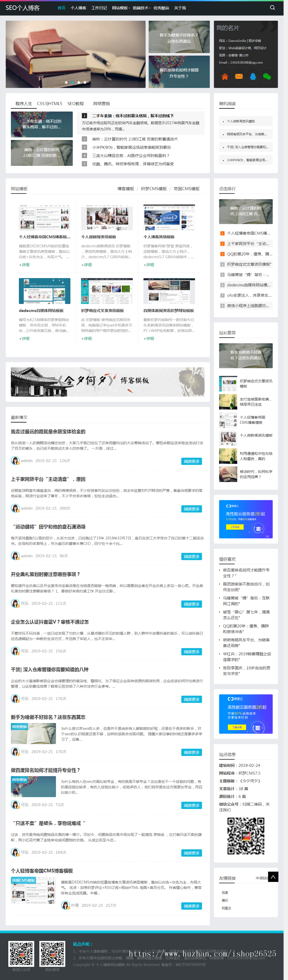Open 工作日记 nav item

[x=99, y=8]
